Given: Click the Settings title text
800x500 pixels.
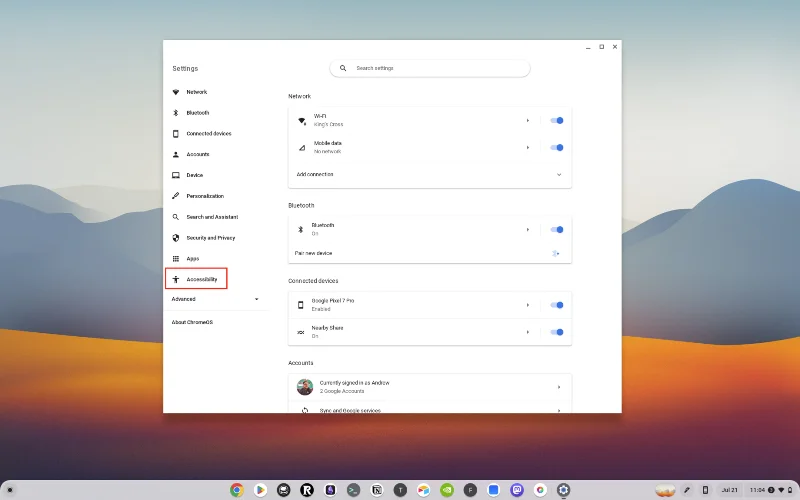Looking at the screenshot, I should click(185, 68).
